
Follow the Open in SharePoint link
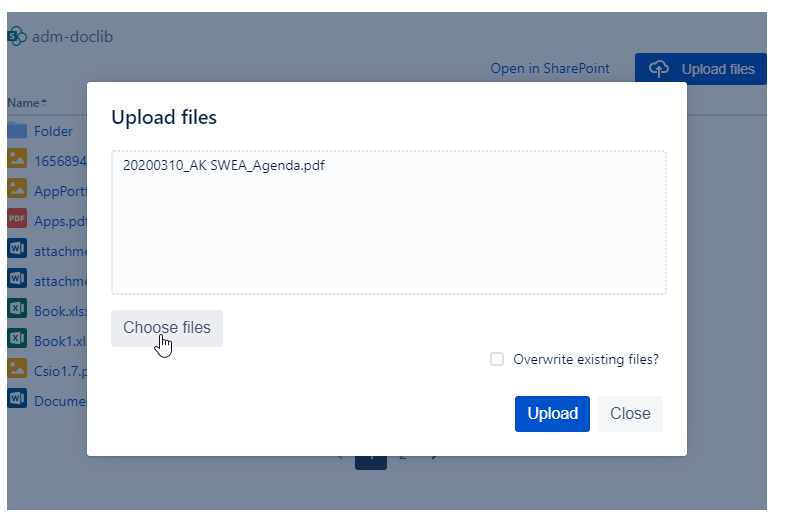pyautogui.click(x=550, y=69)
